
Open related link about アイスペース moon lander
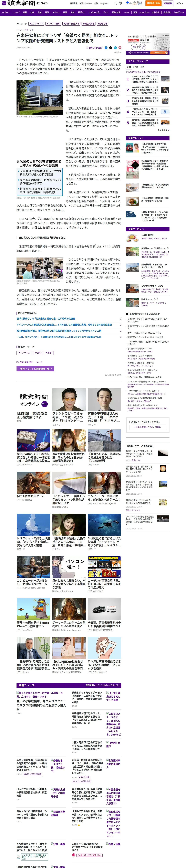(64, 324)
